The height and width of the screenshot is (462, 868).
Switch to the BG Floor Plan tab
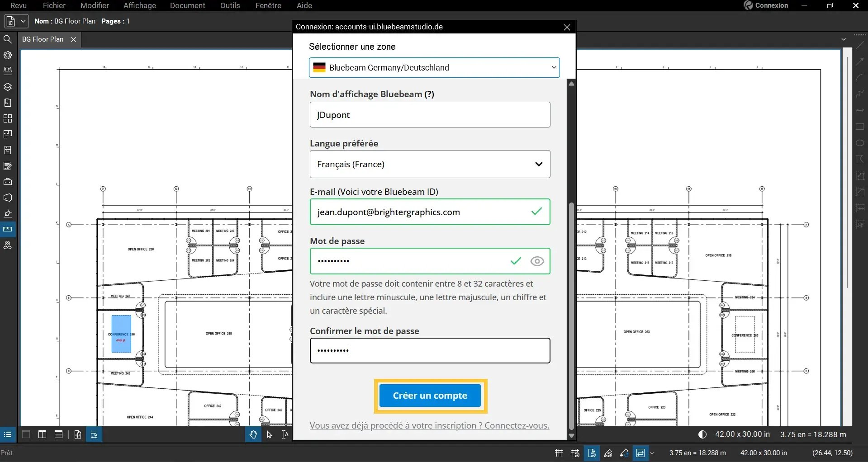coord(43,39)
